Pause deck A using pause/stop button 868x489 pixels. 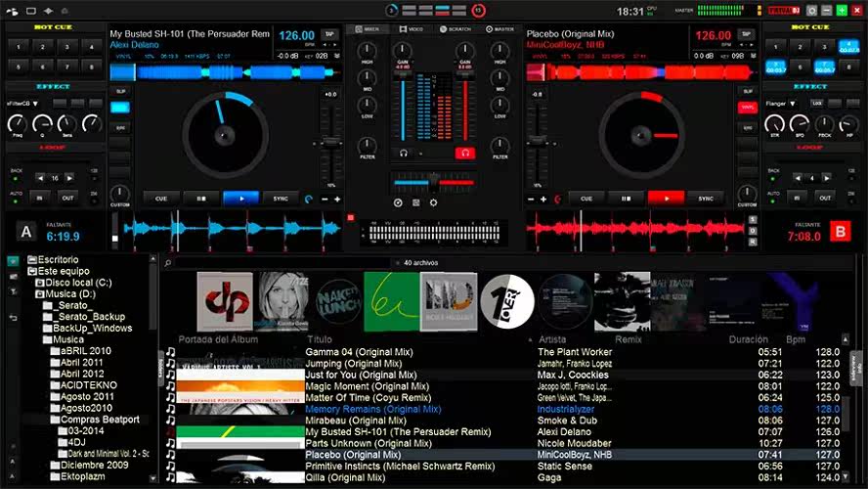201,199
